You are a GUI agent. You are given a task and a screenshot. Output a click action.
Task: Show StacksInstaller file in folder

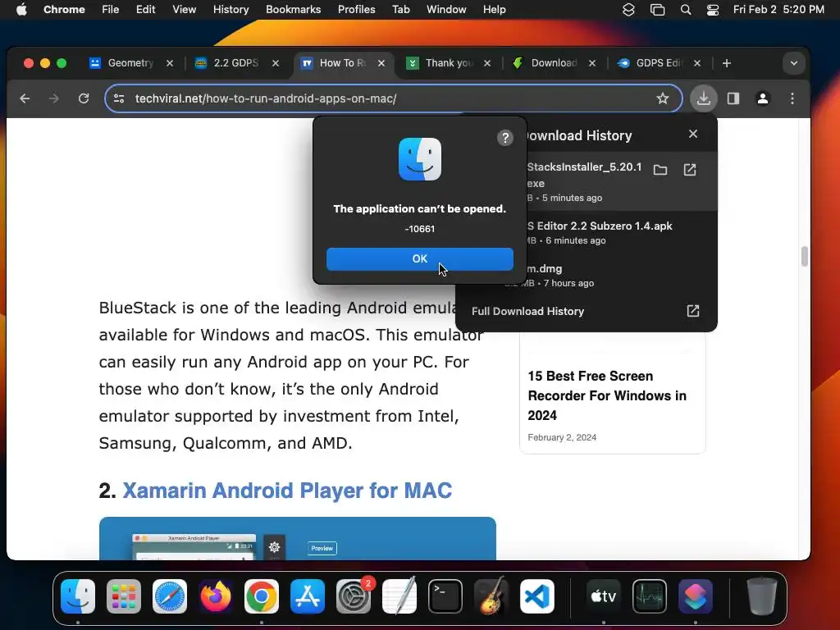[660, 170]
